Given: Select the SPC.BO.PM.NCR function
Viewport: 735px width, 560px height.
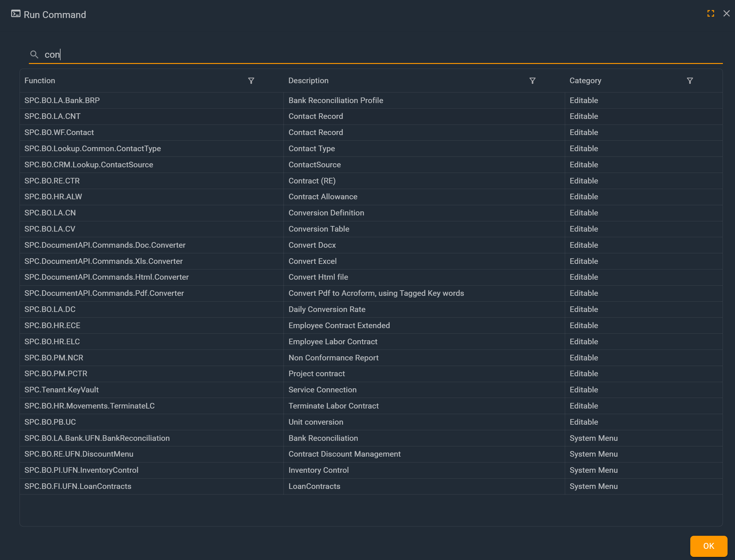Looking at the screenshot, I should [x=54, y=358].
